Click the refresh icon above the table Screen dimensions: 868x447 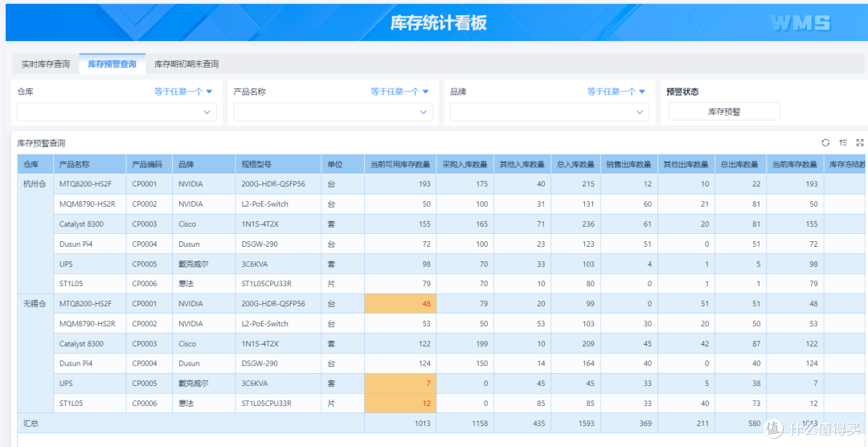825,143
